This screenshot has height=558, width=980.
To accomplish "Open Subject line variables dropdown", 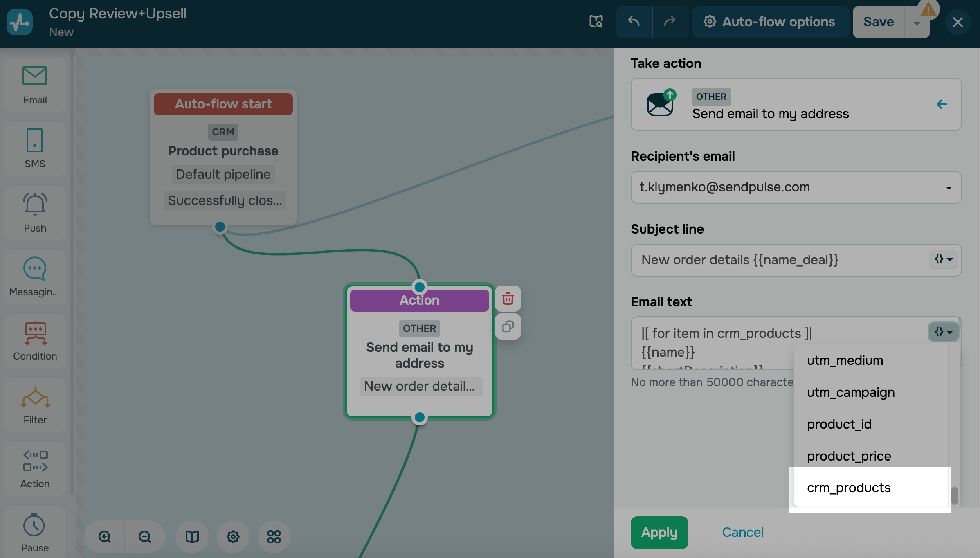I will pyautogui.click(x=943, y=259).
